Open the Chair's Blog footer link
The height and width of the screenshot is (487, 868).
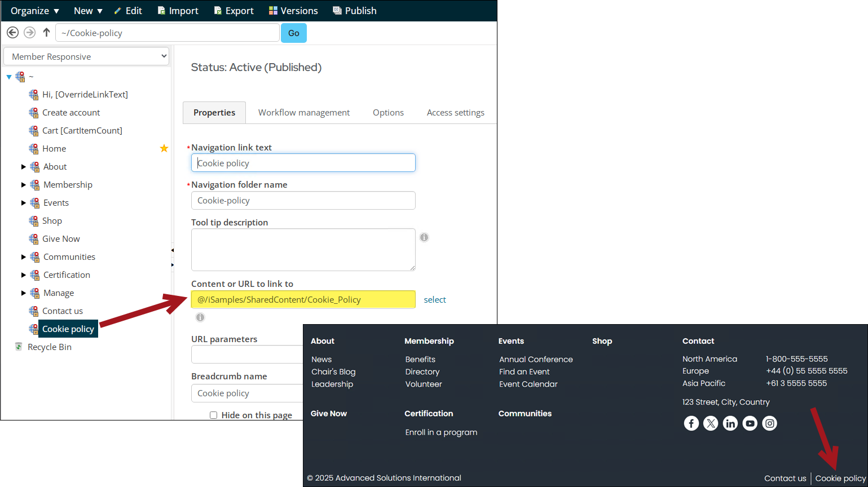coord(333,372)
